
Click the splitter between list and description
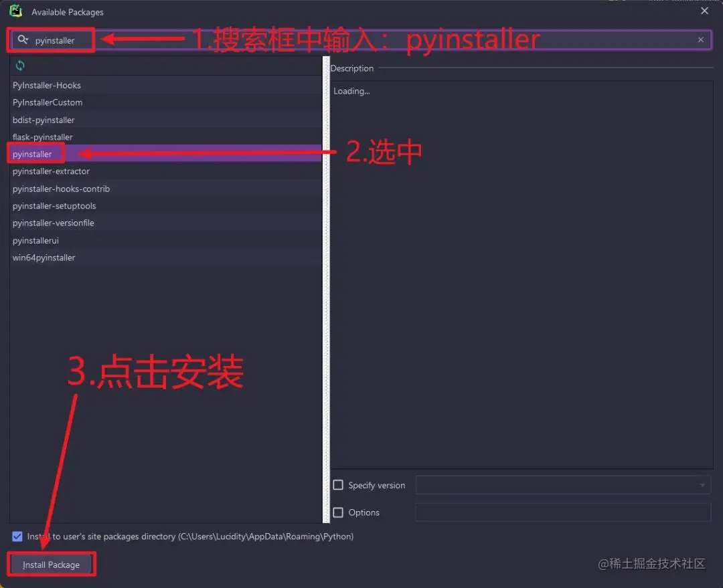327,290
